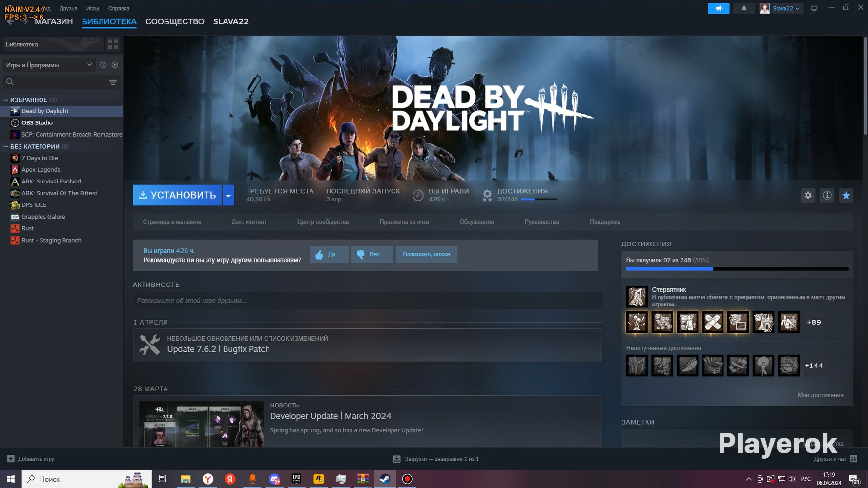The height and width of the screenshot is (488, 868).
Task: Click Возможно, позже button
Action: click(427, 254)
